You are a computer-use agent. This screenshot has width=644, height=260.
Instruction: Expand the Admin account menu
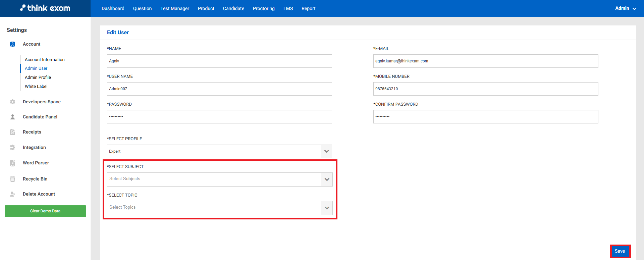point(625,8)
